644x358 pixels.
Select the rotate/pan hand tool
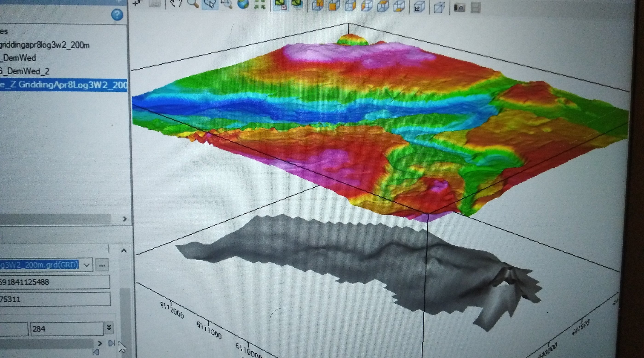(176, 3)
